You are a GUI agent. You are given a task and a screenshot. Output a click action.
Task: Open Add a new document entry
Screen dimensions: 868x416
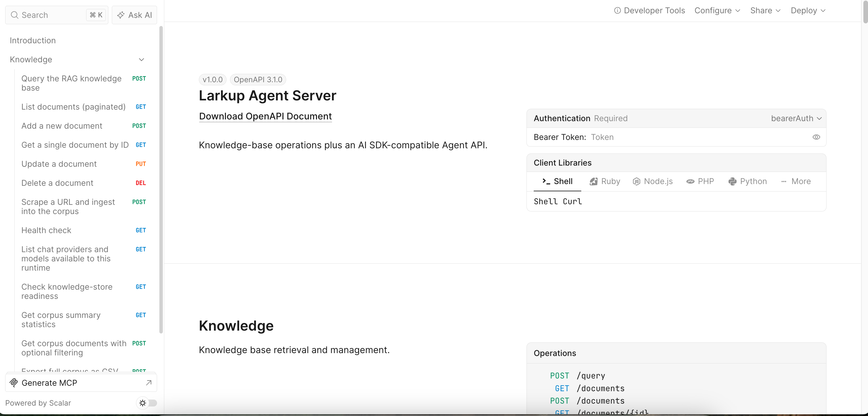[84, 126]
